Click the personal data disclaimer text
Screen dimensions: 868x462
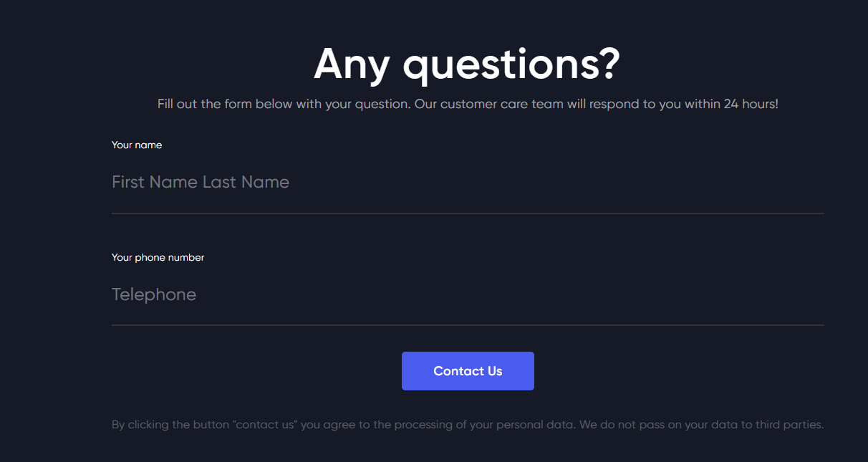pos(468,425)
